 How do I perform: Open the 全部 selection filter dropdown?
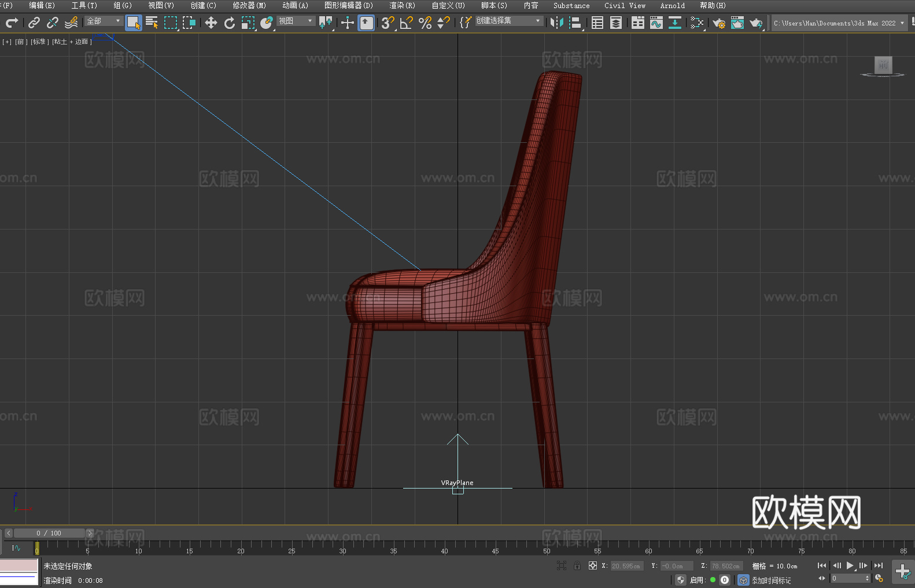104,21
